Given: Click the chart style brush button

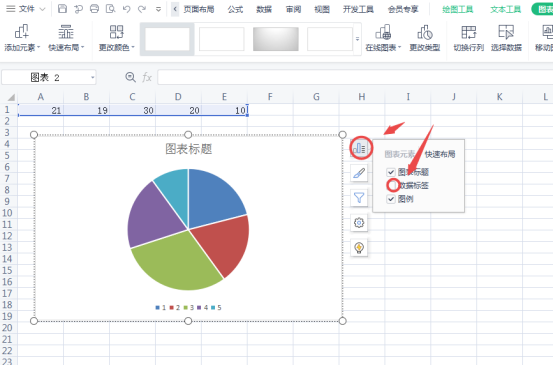Looking at the screenshot, I should pyautogui.click(x=359, y=173).
